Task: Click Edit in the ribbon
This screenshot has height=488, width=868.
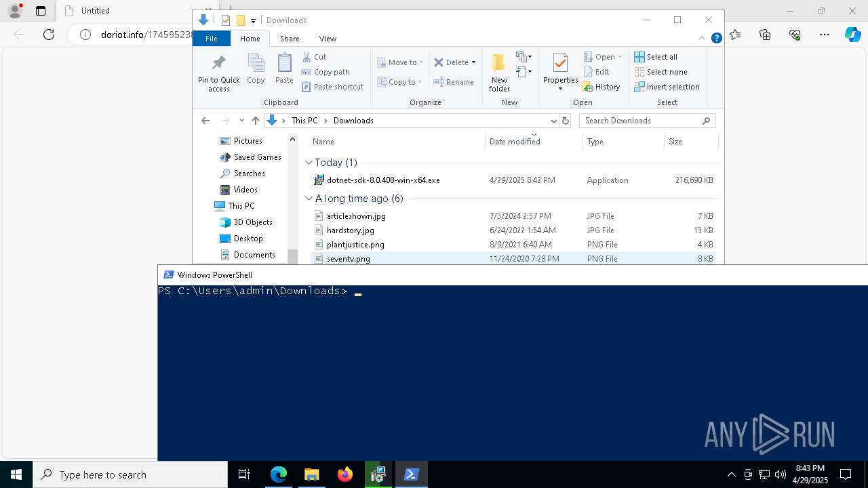Action: click(x=596, y=72)
